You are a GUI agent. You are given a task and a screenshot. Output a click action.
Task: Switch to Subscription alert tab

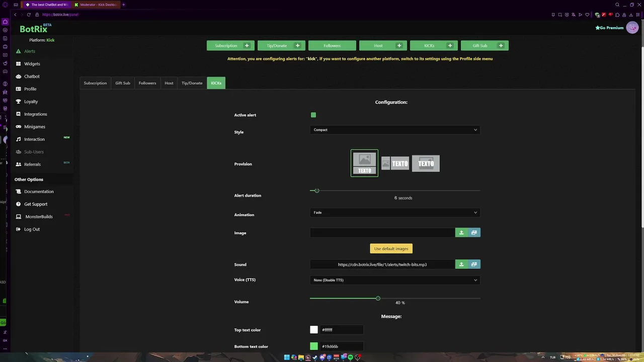[x=95, y=83]
